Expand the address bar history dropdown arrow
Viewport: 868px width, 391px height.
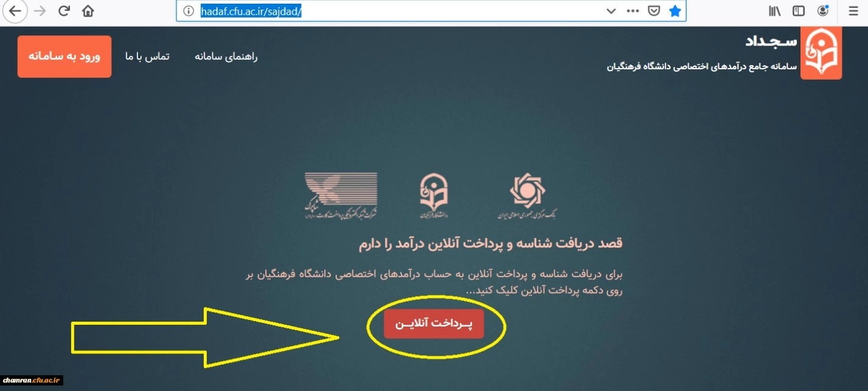(x=611, y=11)
